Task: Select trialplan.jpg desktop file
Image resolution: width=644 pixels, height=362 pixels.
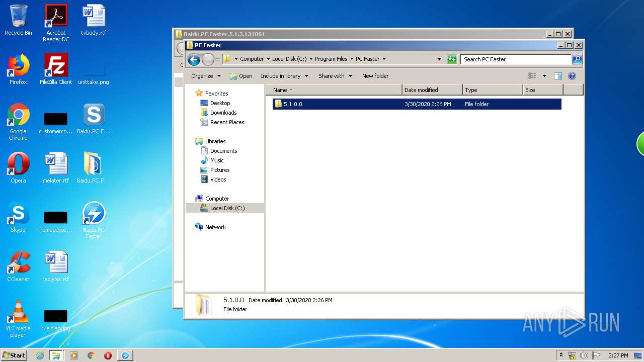Action: click(56, 320)
